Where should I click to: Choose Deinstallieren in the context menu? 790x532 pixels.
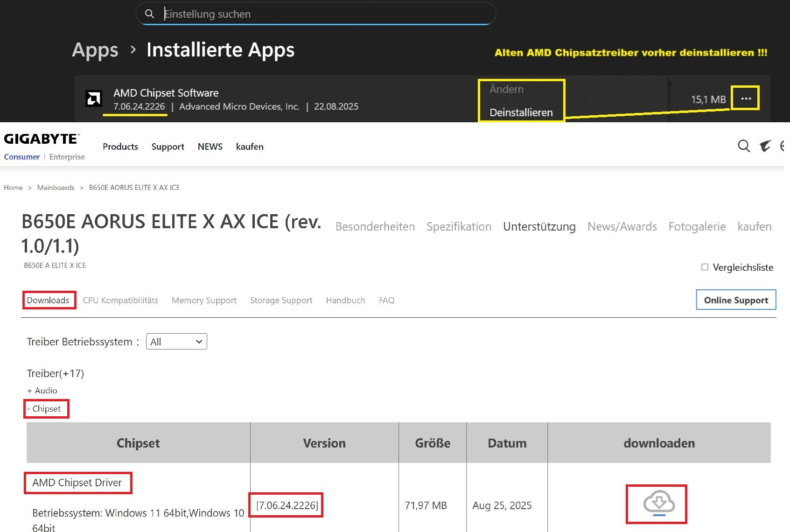click(521, 112)
